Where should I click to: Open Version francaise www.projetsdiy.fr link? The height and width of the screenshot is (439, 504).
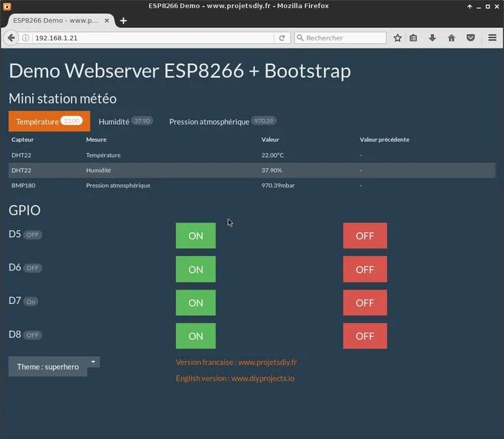click(x=236, y=362)
